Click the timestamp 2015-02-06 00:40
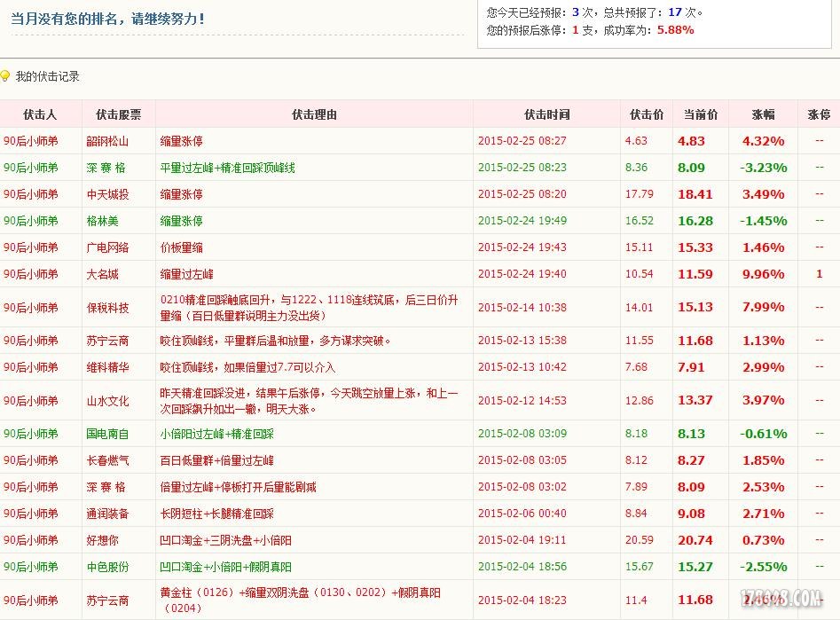Viewport: 840px width, 620px height. 522,514
